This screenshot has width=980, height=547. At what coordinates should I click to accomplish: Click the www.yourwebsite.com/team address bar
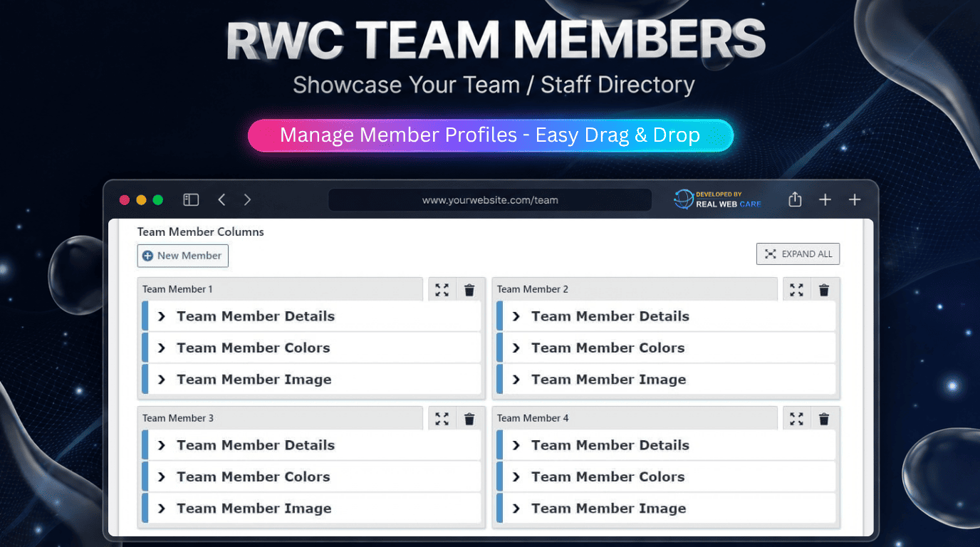click(490, 200)
